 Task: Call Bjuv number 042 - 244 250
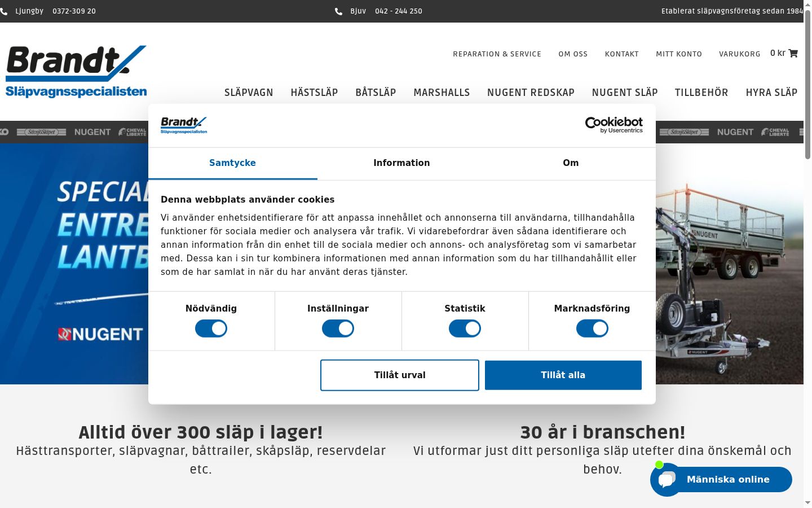[398, 11]
